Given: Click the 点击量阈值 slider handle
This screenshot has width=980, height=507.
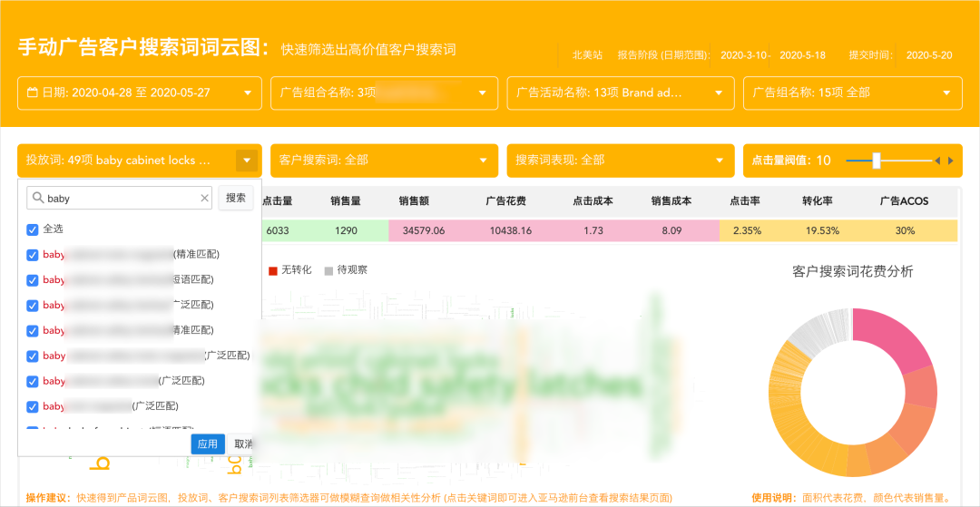Looking at the screenshot, I should (x=877, y=161).
